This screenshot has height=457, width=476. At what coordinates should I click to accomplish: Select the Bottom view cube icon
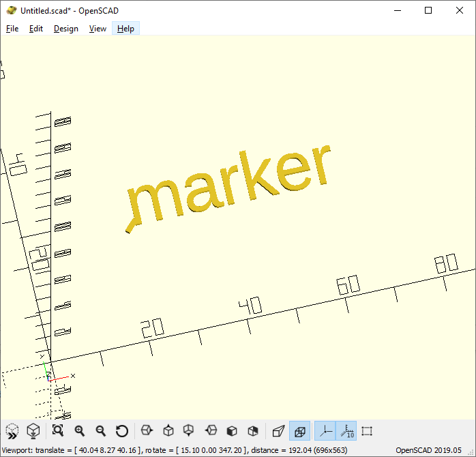(189, 430)
